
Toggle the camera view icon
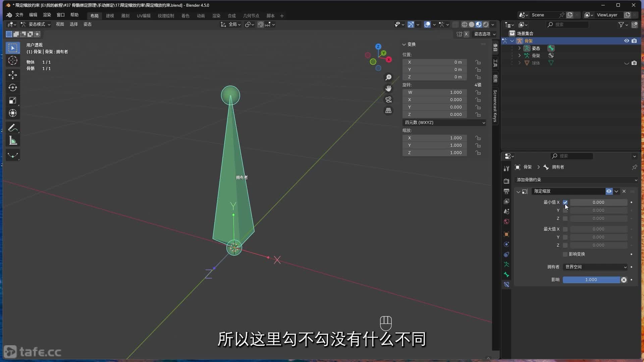coord(388,100)
